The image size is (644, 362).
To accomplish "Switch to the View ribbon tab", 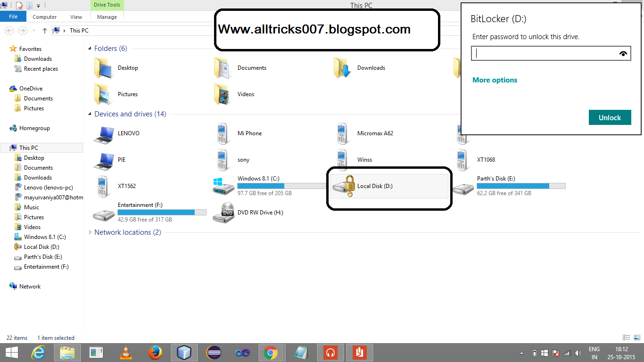I will point(75,16).
